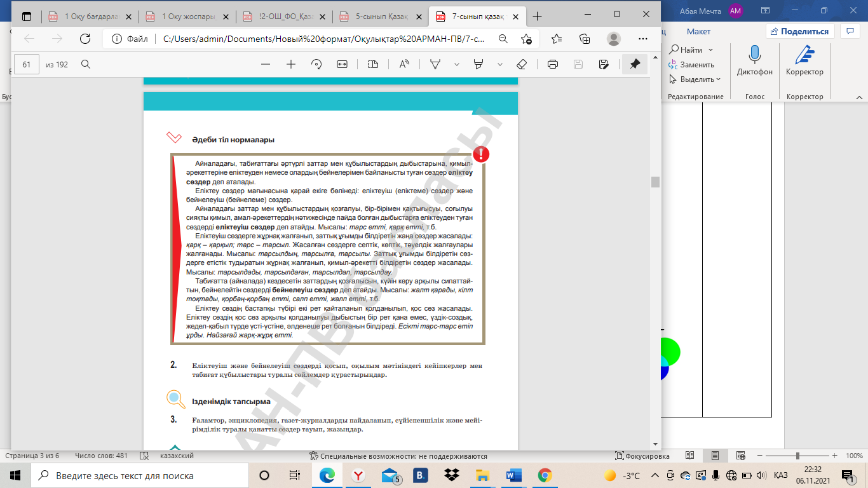Viewport: 868px width, 488px height.
Task: Click the Windows taskbar search box
Action: (x=139, y=475)
